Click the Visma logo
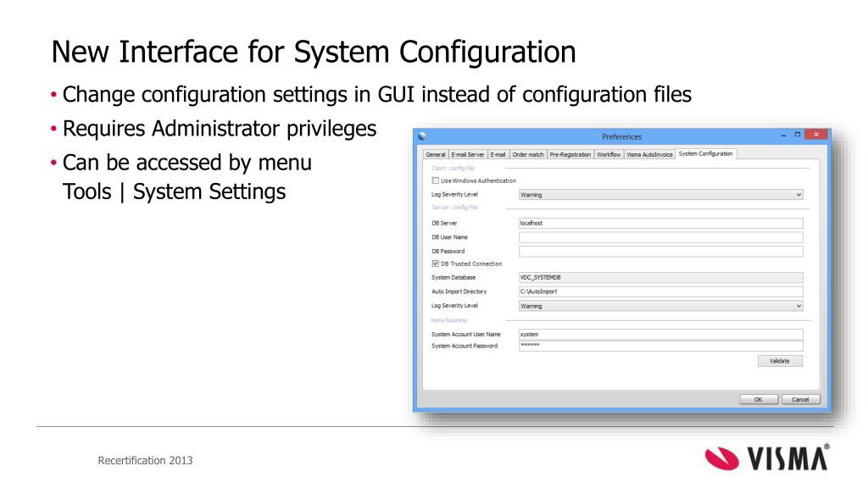 pyautogui.click(x=767, y=457)
